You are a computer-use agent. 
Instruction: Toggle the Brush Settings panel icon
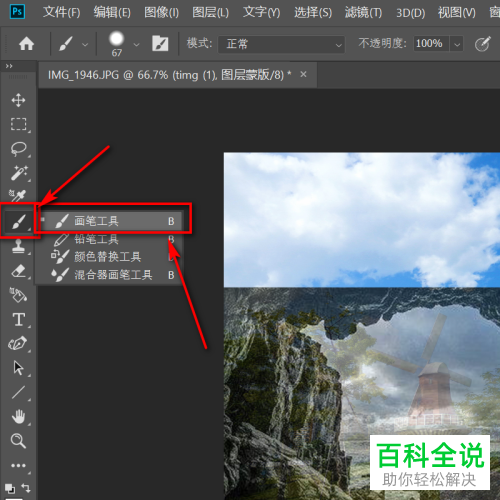pos(160,44)
